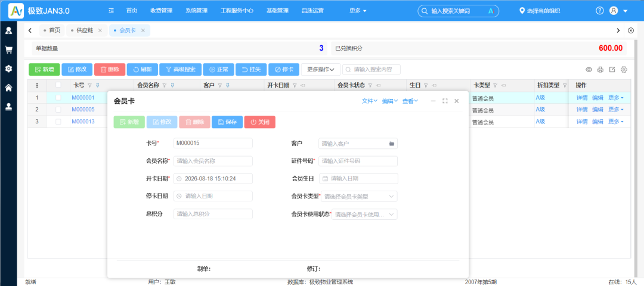The height and width of the screenshot is (286, 644).
Task: Open the 品质运营 menu
Action: pyautogui.click(x=312, y=11)
